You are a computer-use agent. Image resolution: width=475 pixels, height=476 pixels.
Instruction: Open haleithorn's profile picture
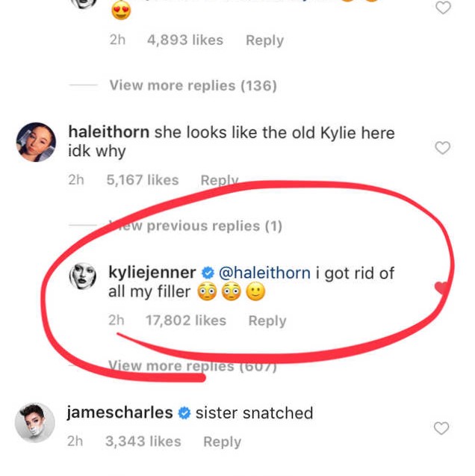[35, 142]
